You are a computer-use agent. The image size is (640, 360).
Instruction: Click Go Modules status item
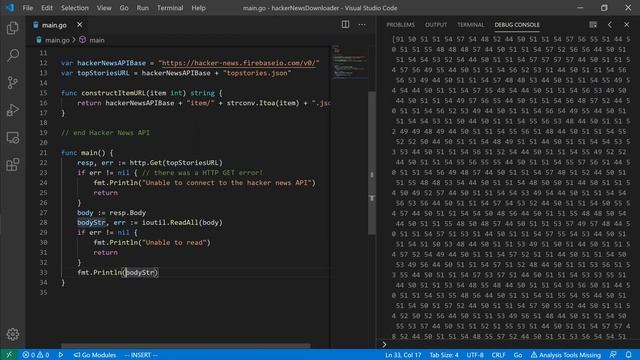point(95,355)
